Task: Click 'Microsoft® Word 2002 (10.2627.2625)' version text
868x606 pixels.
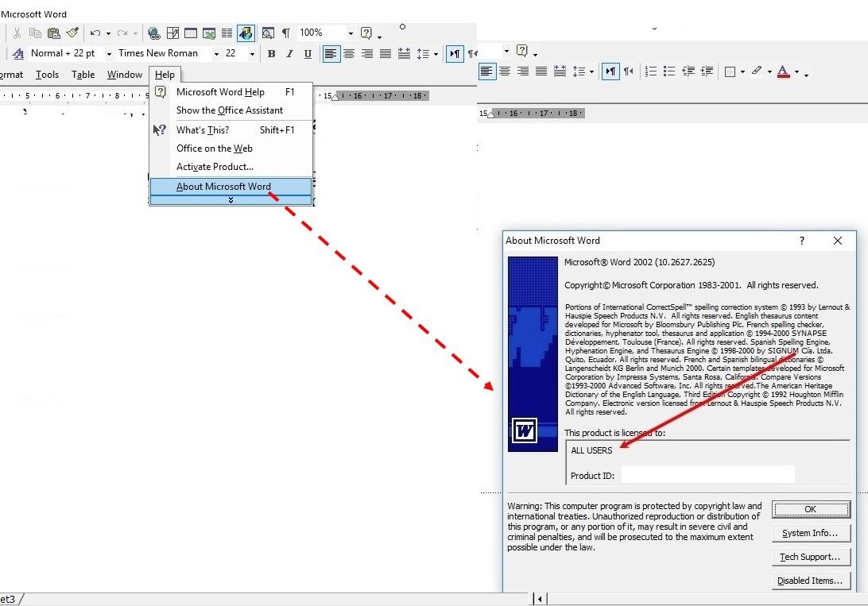Action: [639, 262]
